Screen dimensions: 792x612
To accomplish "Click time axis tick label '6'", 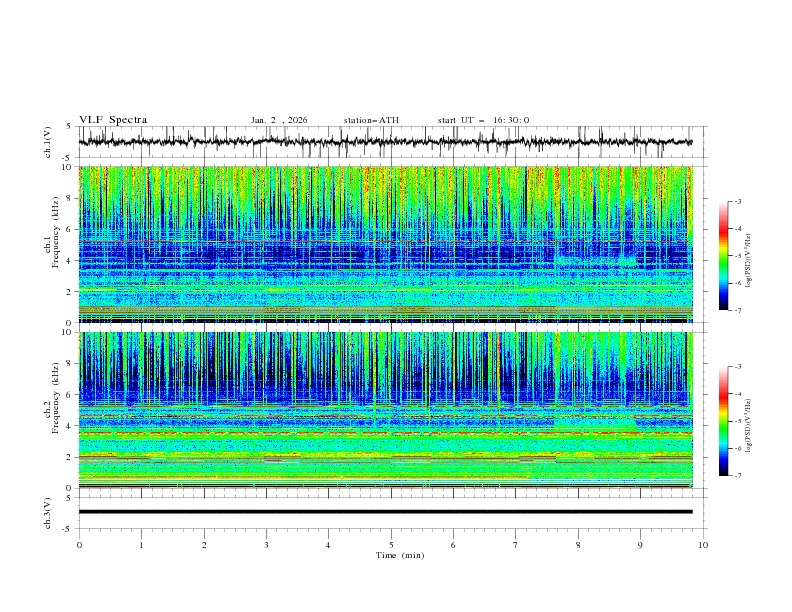I will 453,545.
